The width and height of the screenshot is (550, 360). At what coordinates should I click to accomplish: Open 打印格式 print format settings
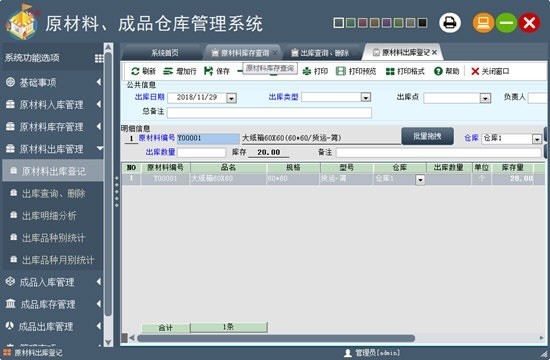(405, 71)
